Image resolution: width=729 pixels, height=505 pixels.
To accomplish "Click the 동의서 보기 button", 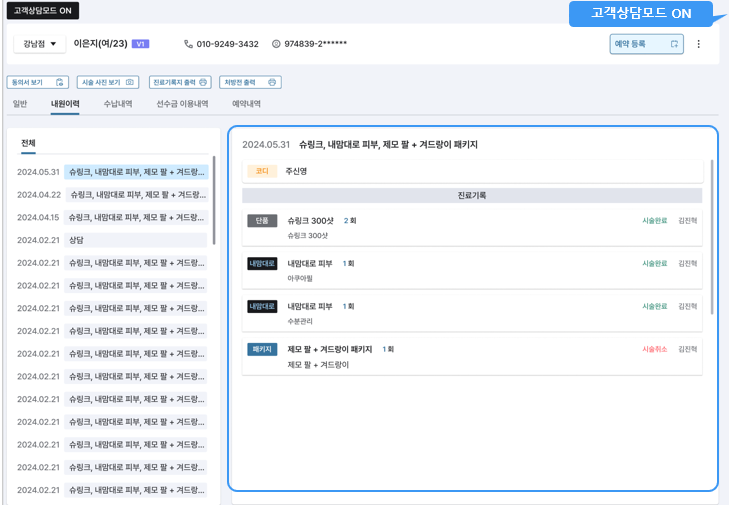I will [x=38, y=82].
